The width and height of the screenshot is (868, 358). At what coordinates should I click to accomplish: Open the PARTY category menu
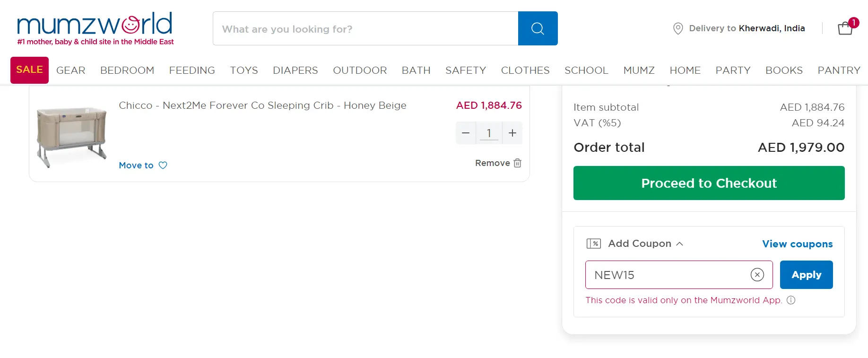tap(733, 70)
